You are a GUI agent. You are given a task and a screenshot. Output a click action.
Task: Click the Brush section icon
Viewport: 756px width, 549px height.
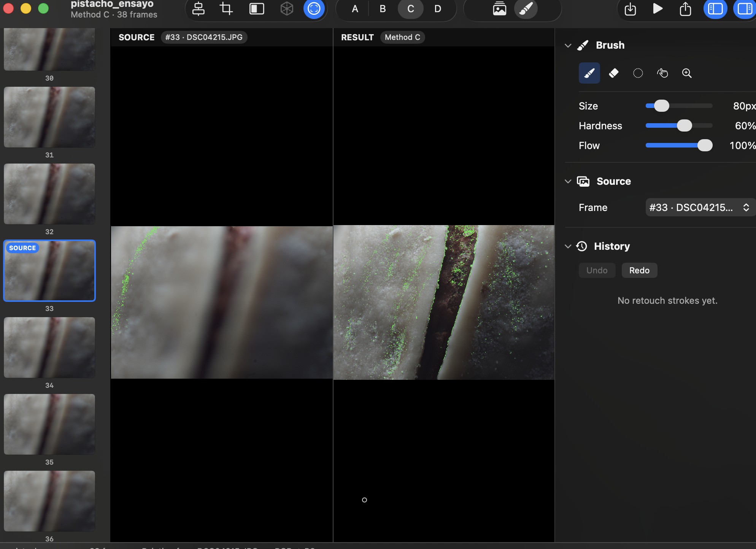click(583, 45)
